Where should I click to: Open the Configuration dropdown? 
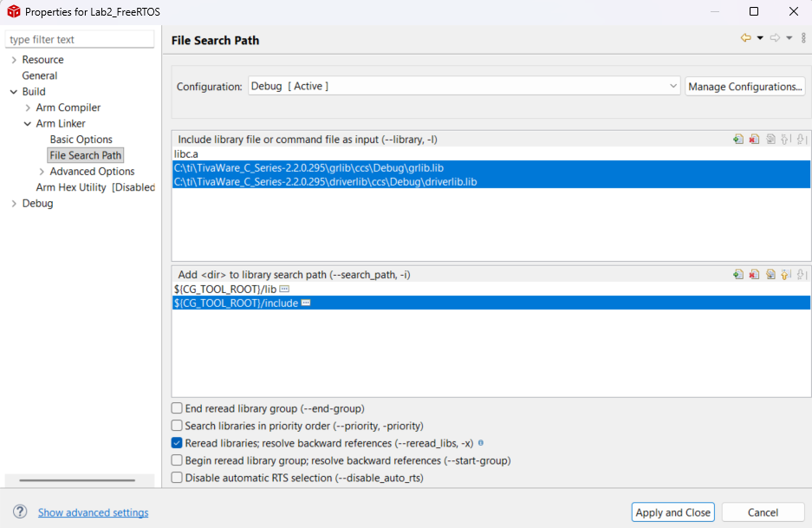click(x=674, y=86)
